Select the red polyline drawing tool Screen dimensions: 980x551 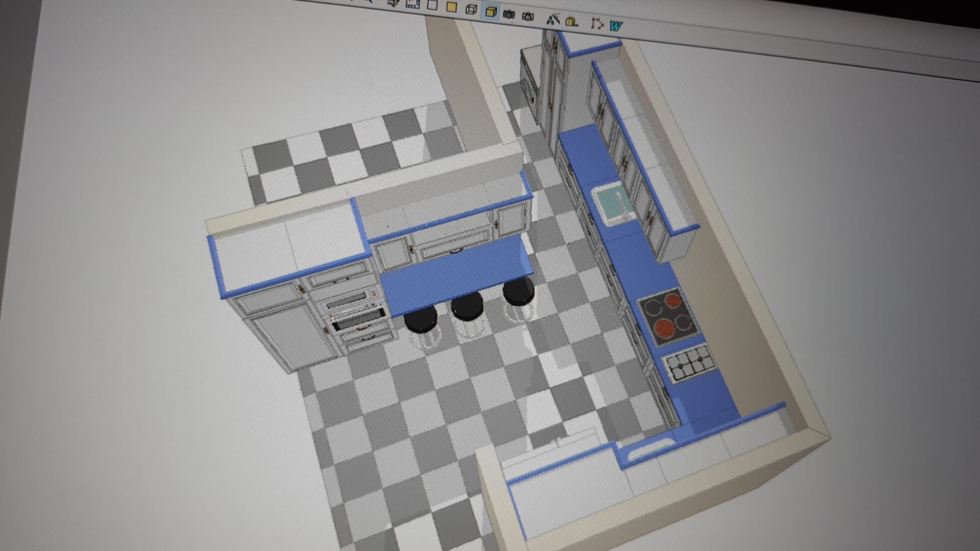coord(597,24)
